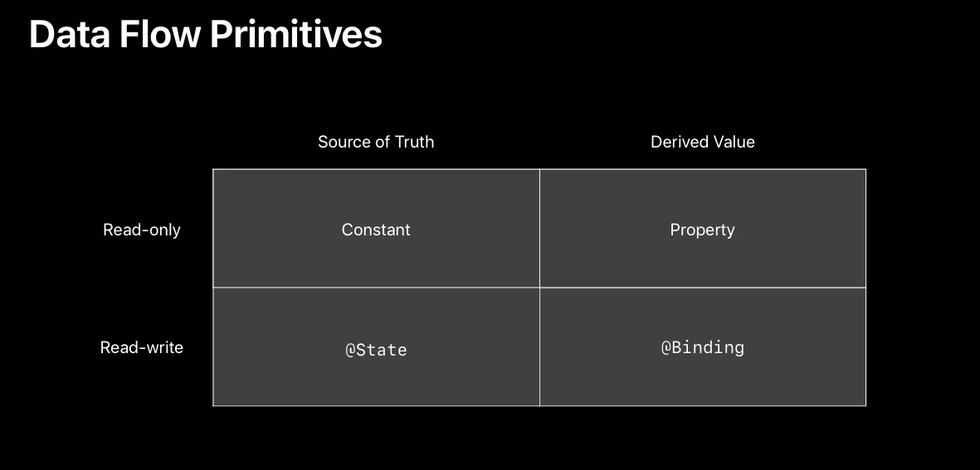Click the '@' symbol in @Binding
The width and height of the screenshot is (980, 470).
666,347
